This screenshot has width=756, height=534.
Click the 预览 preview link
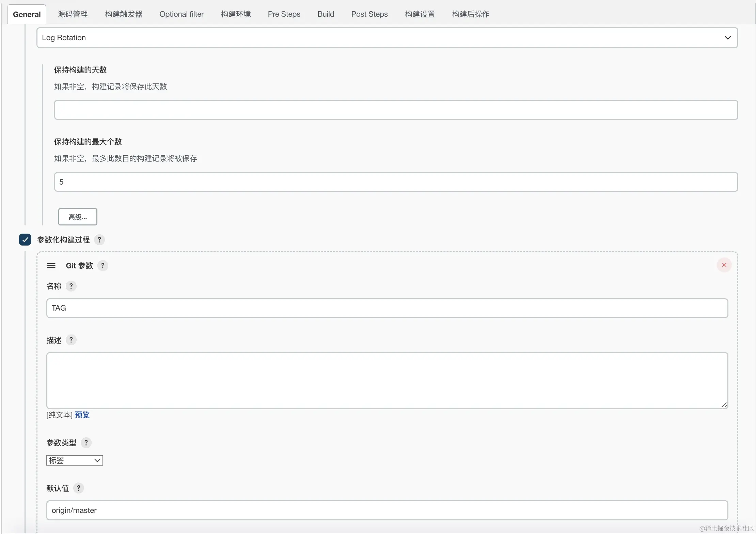82,415
